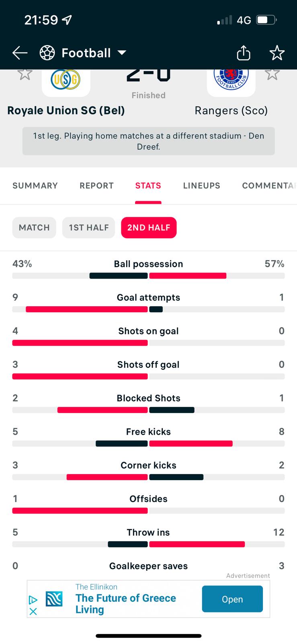Viewport: 297px width, 644px height.
Task: Expand the Football sport dropdown arrow
Action: [x=122, y=53]
